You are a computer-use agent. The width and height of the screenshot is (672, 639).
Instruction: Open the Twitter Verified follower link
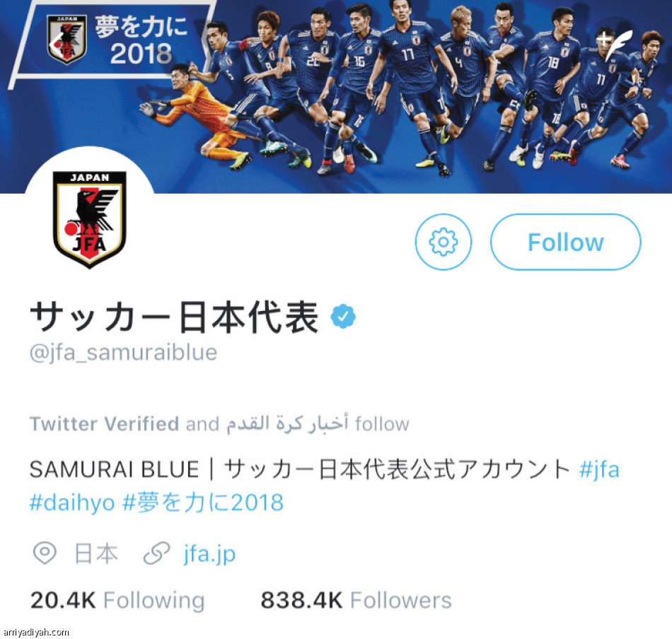104,424
